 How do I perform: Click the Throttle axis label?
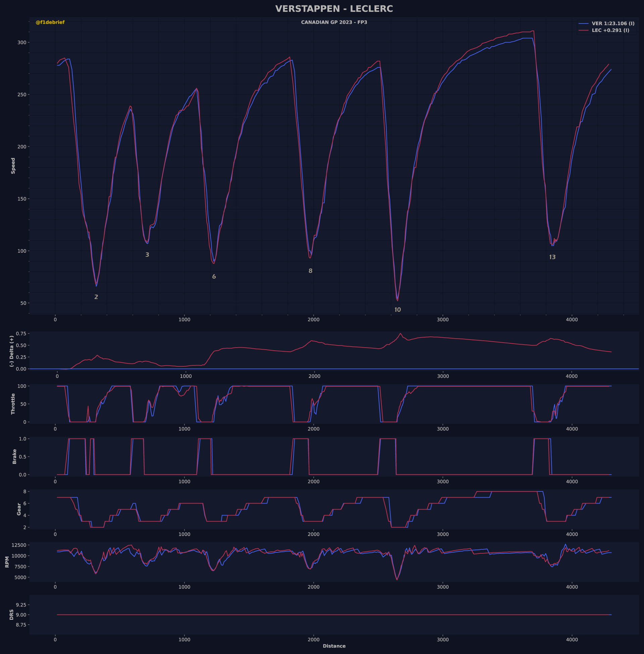click(x=13, y=404)
